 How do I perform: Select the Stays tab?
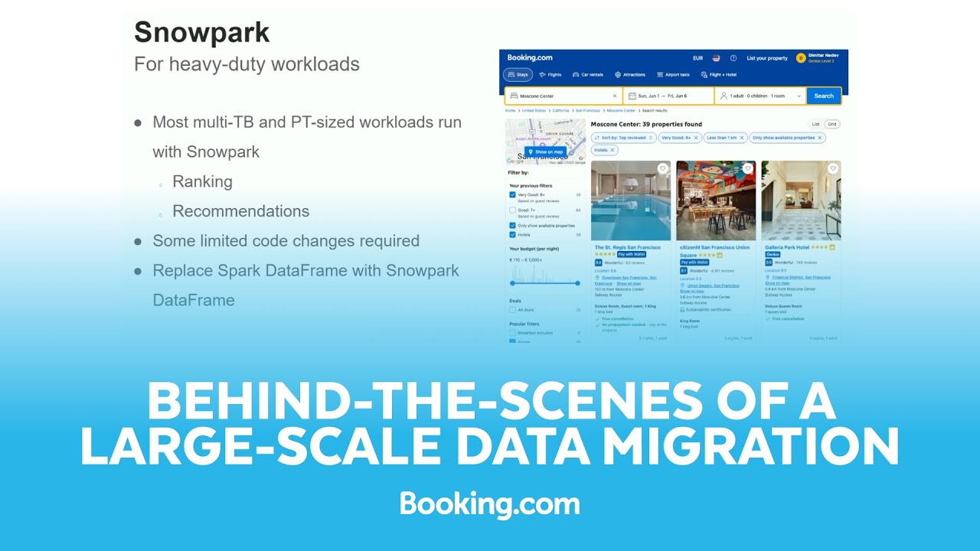518,75
